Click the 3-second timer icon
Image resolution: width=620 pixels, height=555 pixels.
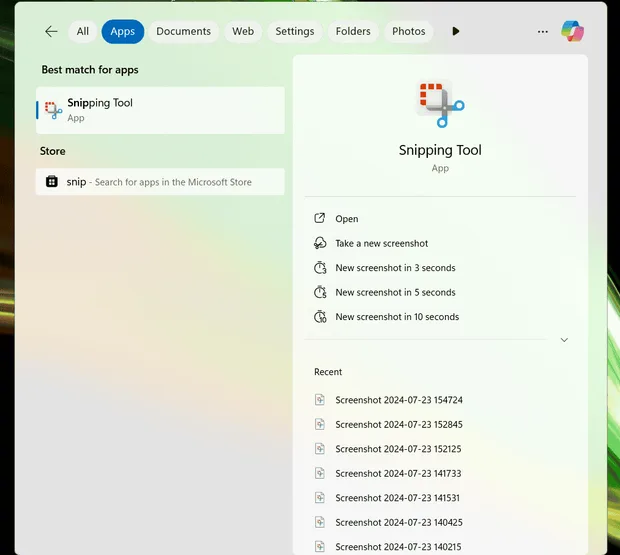[x=320, y=268]
